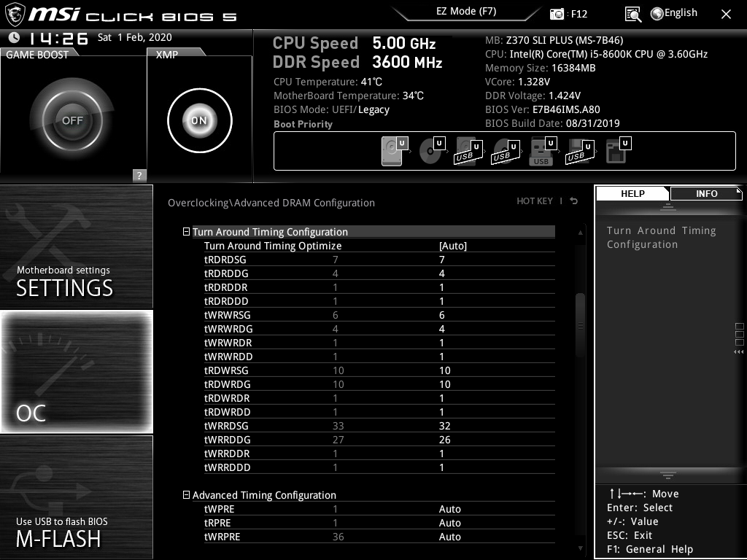Open the Game Boost help question mark
The width and height of the screenshot is (747, 560).
139,175
